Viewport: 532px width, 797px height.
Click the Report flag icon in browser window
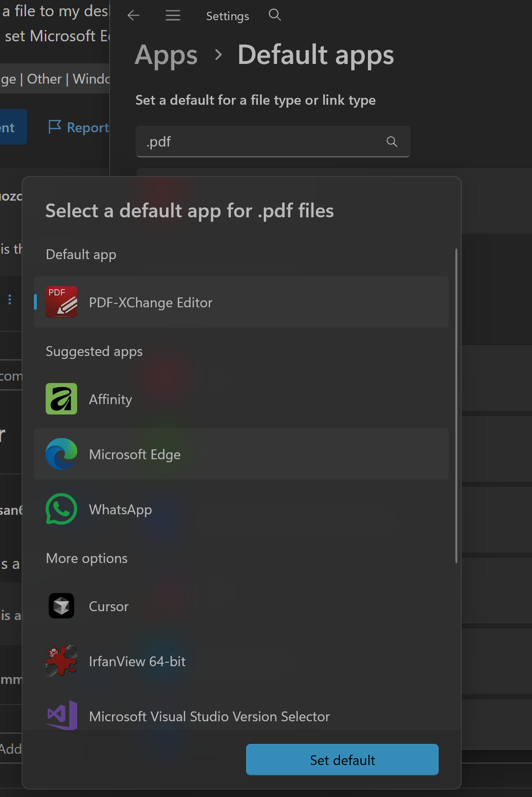tap(55, 127)
